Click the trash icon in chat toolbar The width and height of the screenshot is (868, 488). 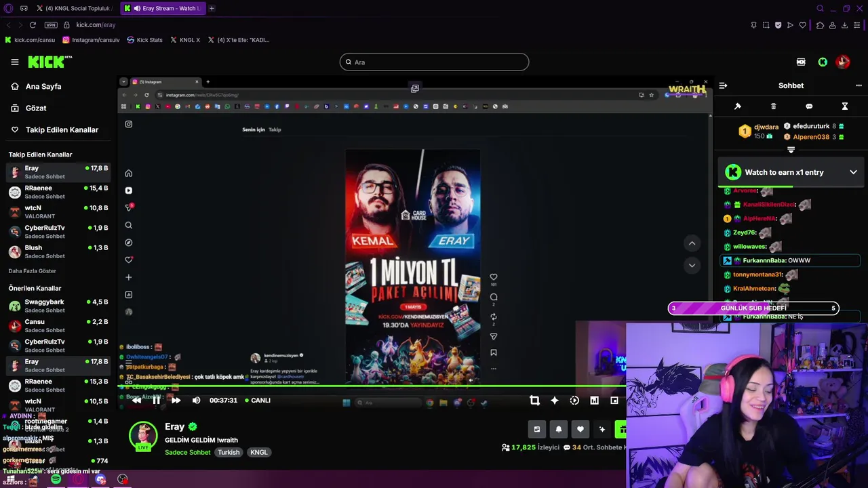[774, 106]
